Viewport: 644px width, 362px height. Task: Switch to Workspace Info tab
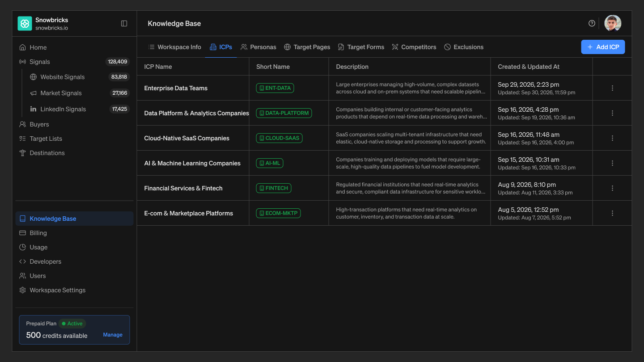tap(174, 47)
